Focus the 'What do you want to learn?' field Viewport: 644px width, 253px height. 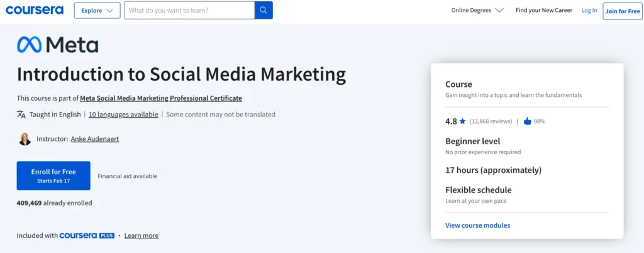tap(189, 10)
